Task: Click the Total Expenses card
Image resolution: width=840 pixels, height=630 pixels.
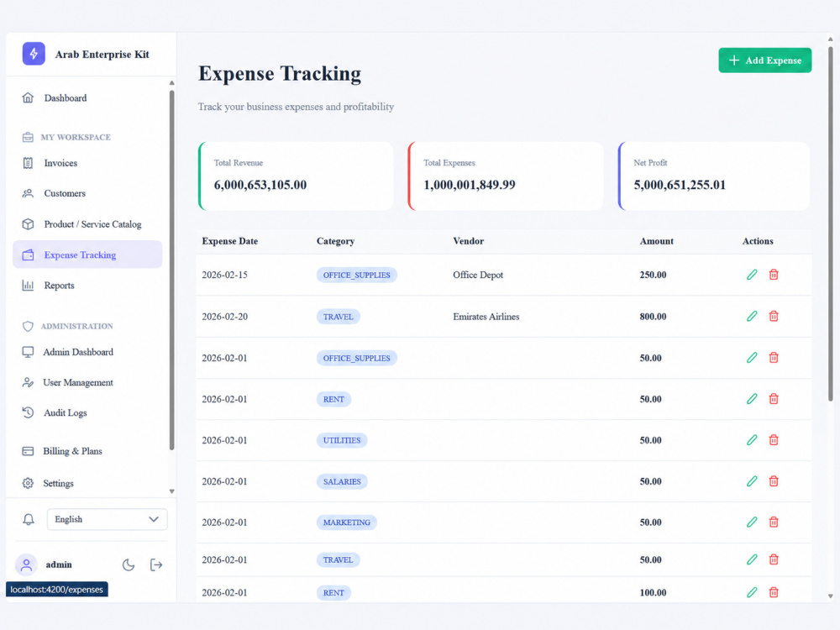Action: pyautogui.click(x=506, y=176)
